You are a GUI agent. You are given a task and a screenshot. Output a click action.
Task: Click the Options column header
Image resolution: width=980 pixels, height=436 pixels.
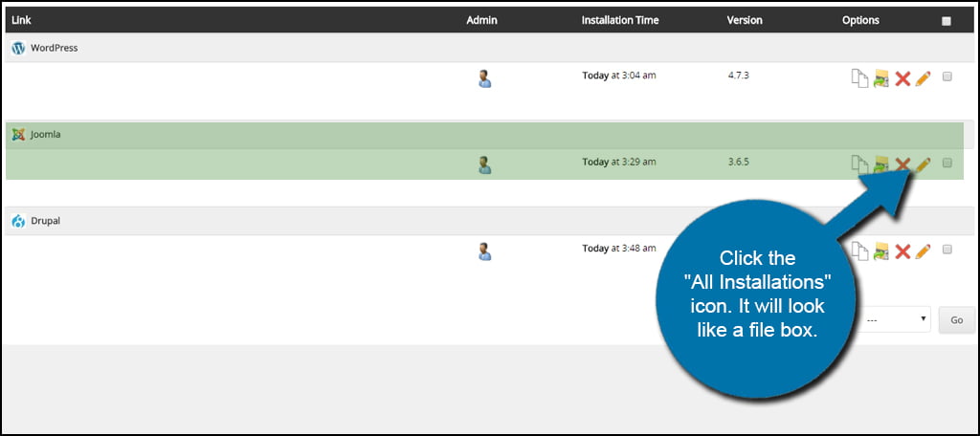860,20
